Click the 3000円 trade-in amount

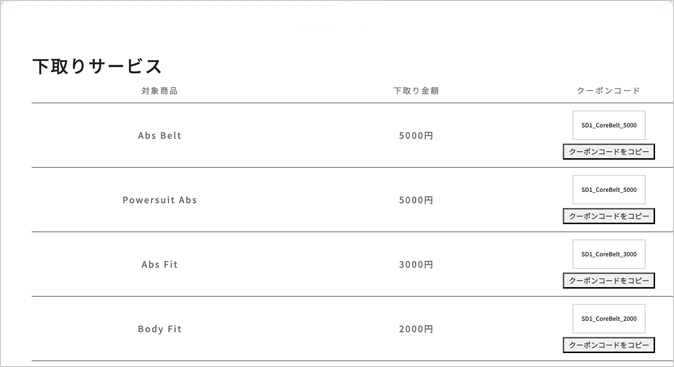pyautogui.click(x=416, y=264)
